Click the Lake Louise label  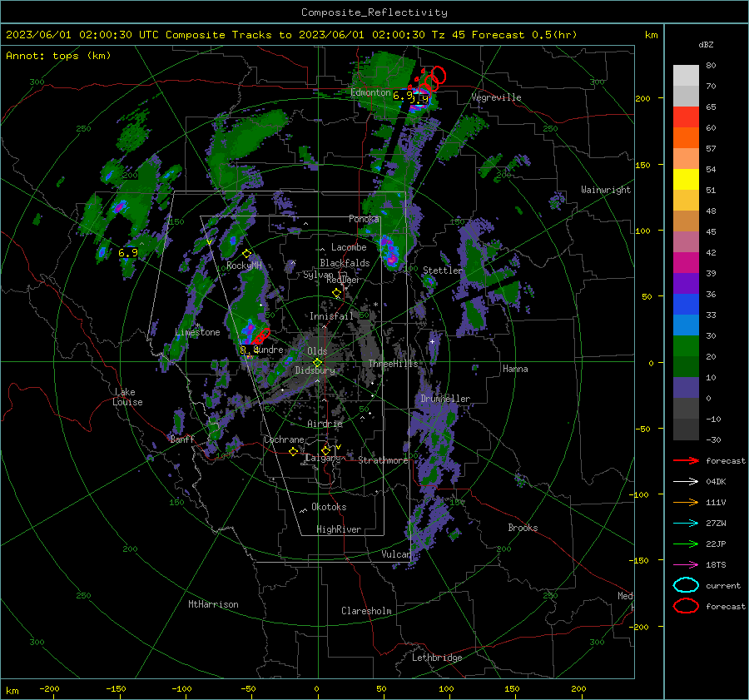point(127,397)
